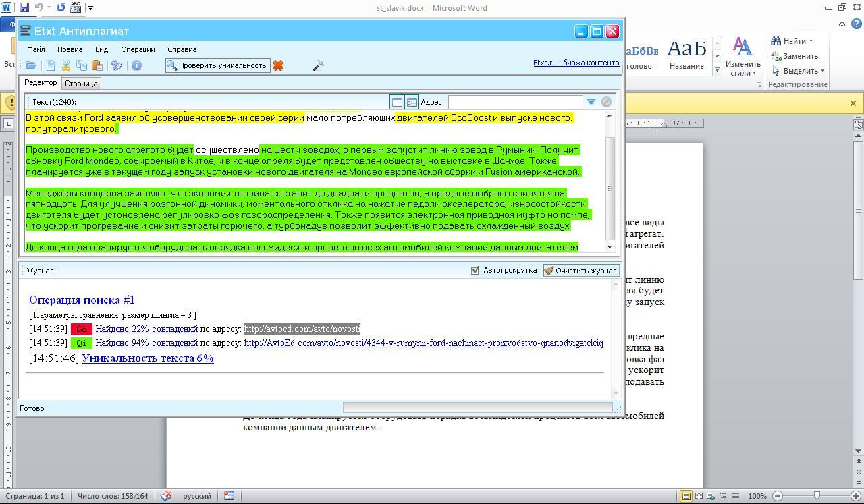Image resolution: width=864 pixels, height=504 pixels.
Task: Click zoom in plus button in Word
Action: [856, 496]
